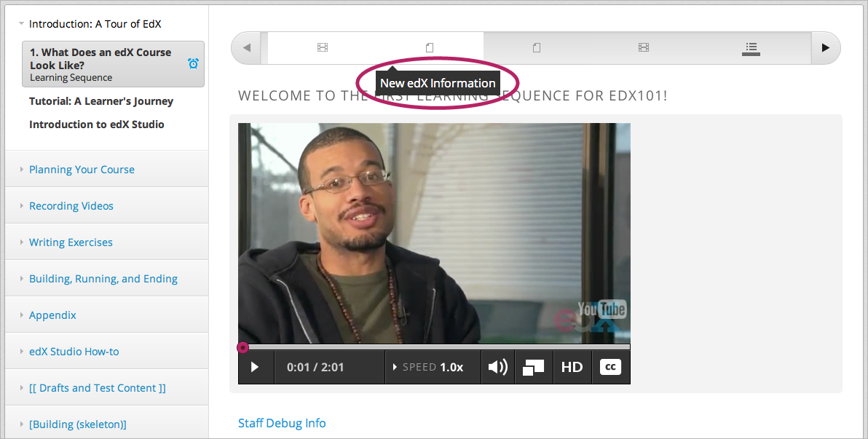The image size is (868, 439).
Task: Open Tutorial: A Learner's Journey subsection
Action: [101, 101]
